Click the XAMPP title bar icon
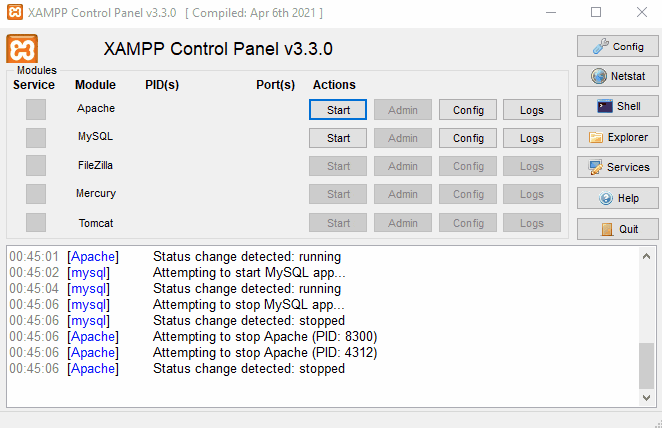 (x=14, y=12)
